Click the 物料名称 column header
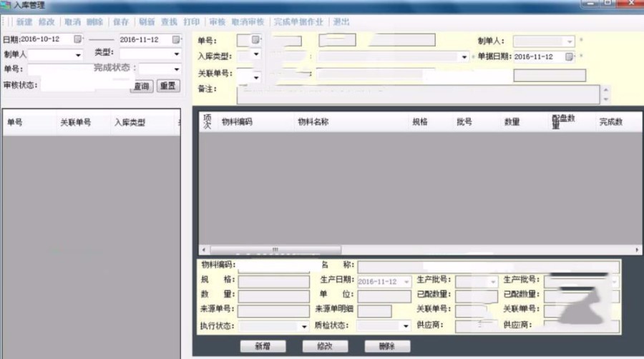 (x=313, y=122)
